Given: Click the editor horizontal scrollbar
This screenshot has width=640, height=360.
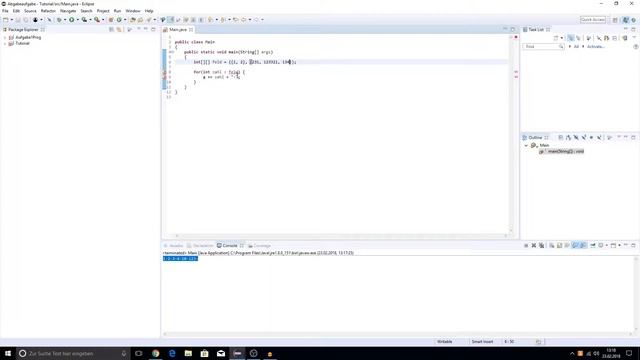Looking at the screenshot, I should (341, 236).
